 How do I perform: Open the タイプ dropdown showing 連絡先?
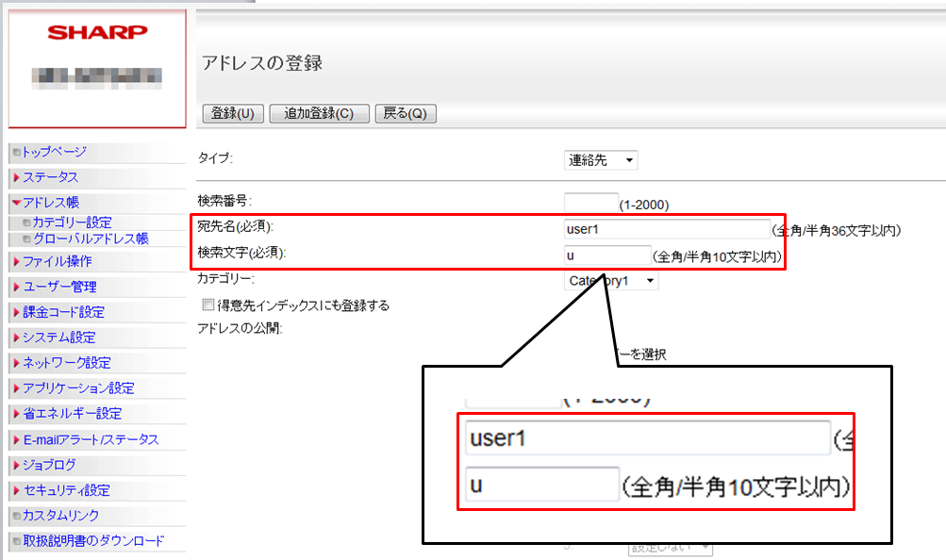[600, 160]
